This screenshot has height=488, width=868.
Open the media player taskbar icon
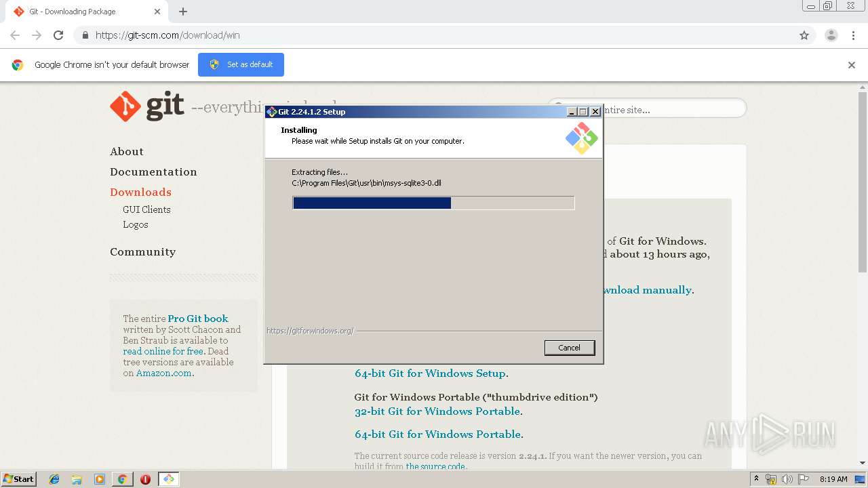[x=100, y=479]
